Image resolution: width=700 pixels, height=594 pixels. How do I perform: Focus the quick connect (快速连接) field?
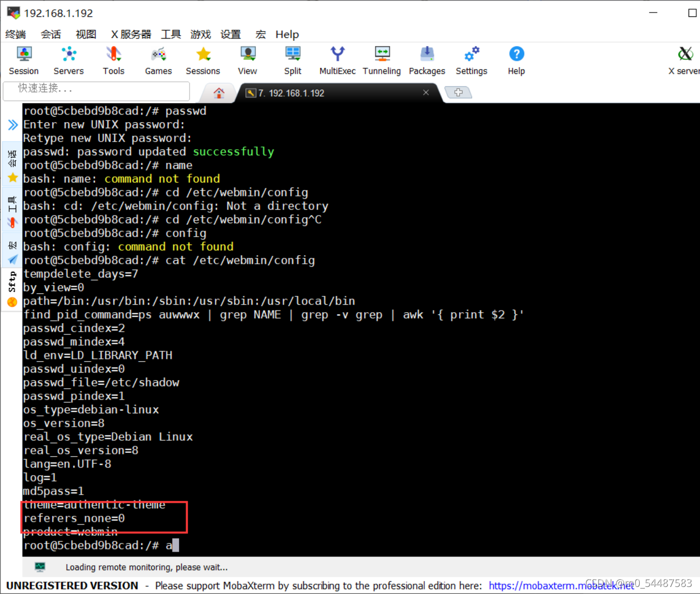coord(97,91)
